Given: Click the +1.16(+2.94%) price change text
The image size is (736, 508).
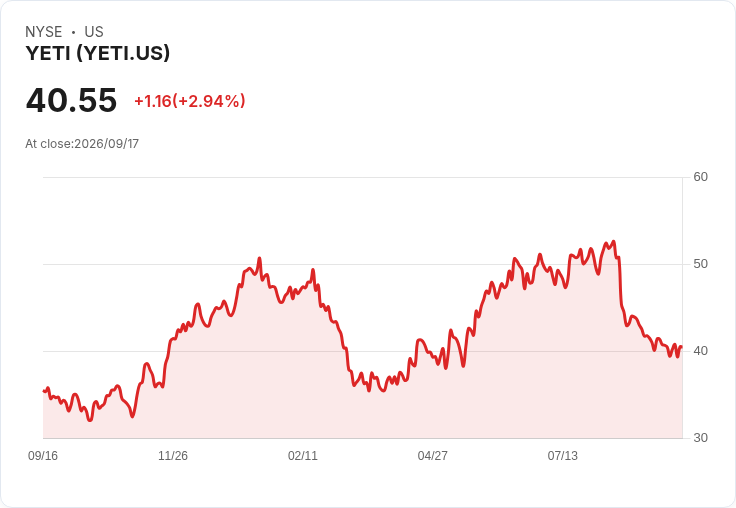Looking at the screenshot, I should (x=190, y=101).
